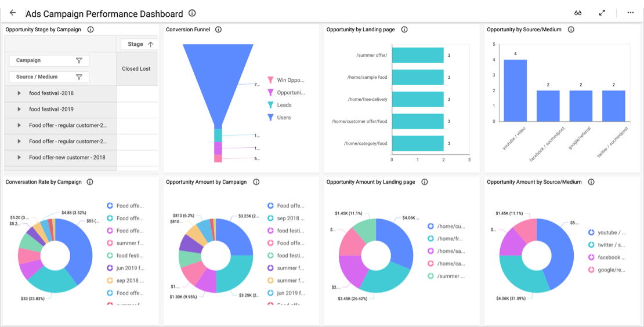Select the Closed Lost column header
This screenshot has width=644, height=327.
click(x=136, y=68)
